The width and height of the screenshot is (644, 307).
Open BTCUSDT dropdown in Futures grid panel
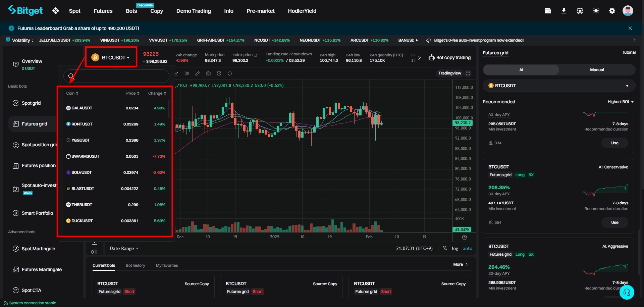point(559,86)
